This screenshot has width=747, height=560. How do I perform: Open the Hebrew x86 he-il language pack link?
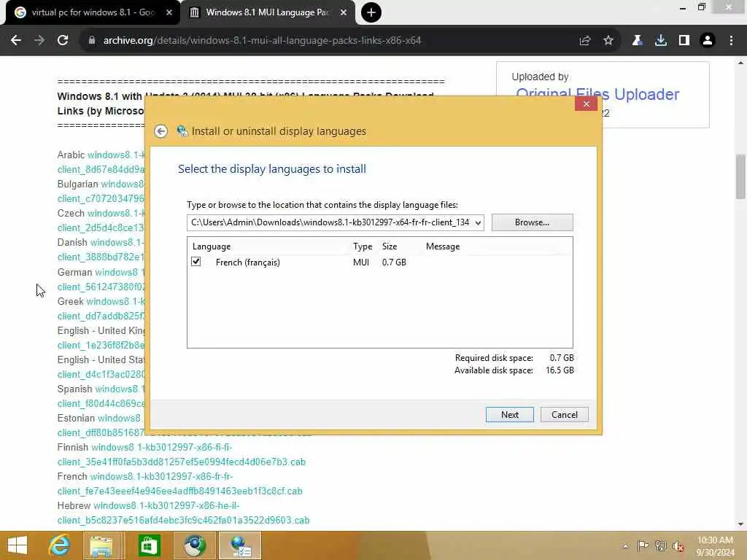pyautogui.click(x=183, y=513)
